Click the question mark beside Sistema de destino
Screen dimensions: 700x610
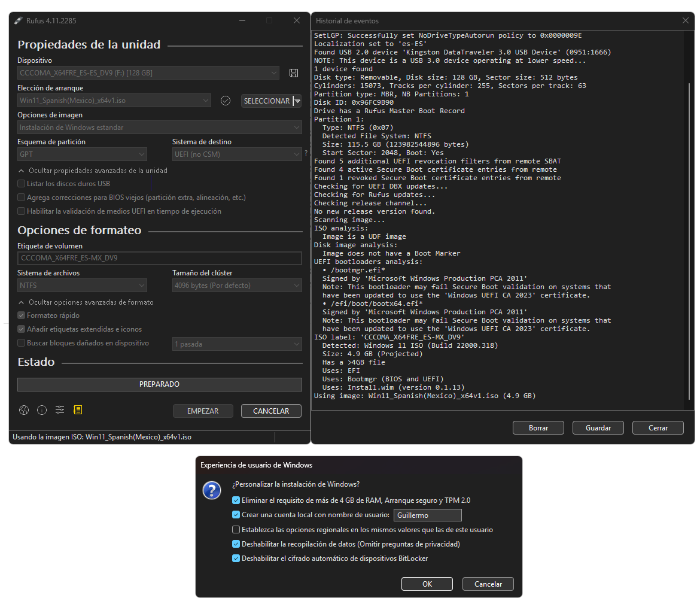[x=306, y=153]
